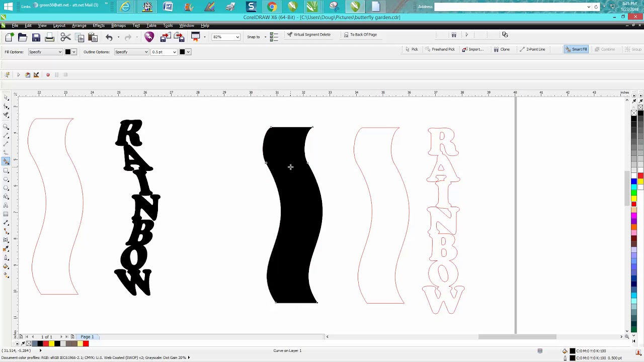This screenshot has width=644, height=362.
Task: Switch to the Page 1 tab
Action: (x=87, y=337)
